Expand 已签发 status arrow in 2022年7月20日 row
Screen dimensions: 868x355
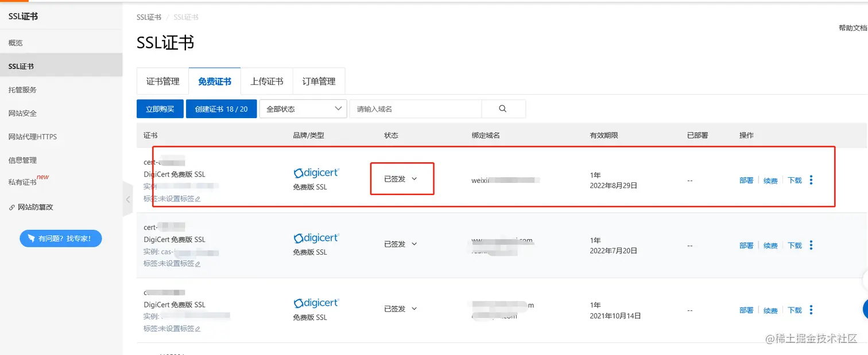pyautogui.click(x=414, y=244)
